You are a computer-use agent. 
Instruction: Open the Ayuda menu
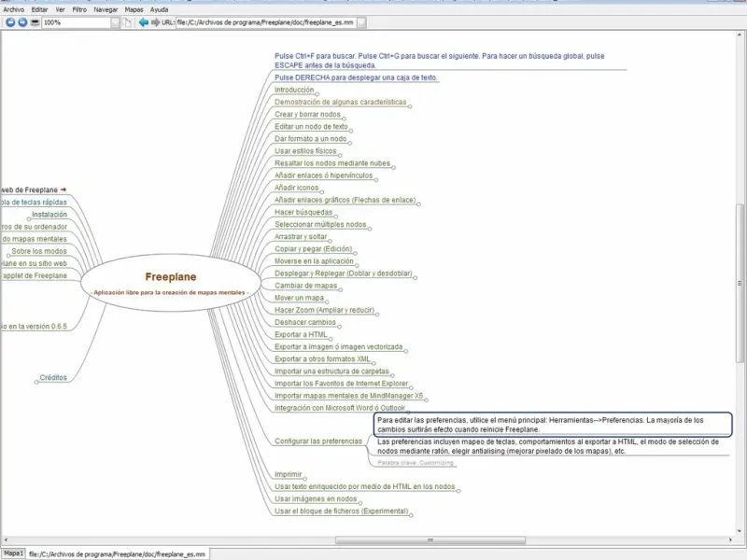point(159,9)
